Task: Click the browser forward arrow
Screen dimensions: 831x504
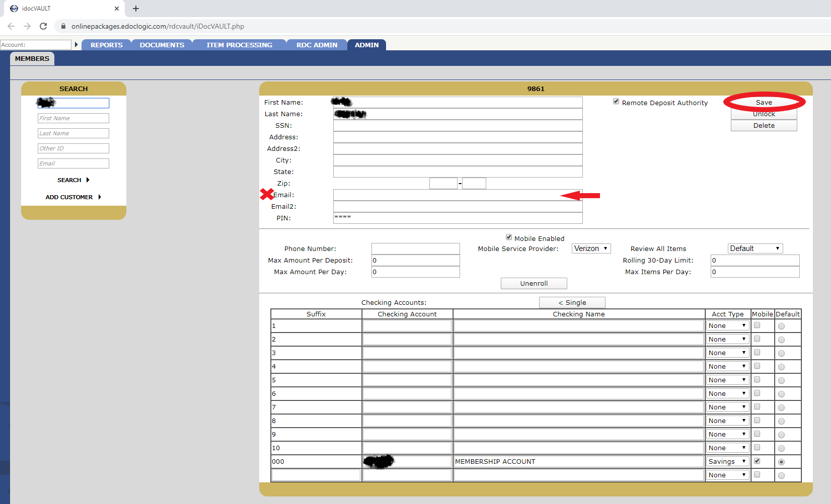Action: tap(27, 26)
